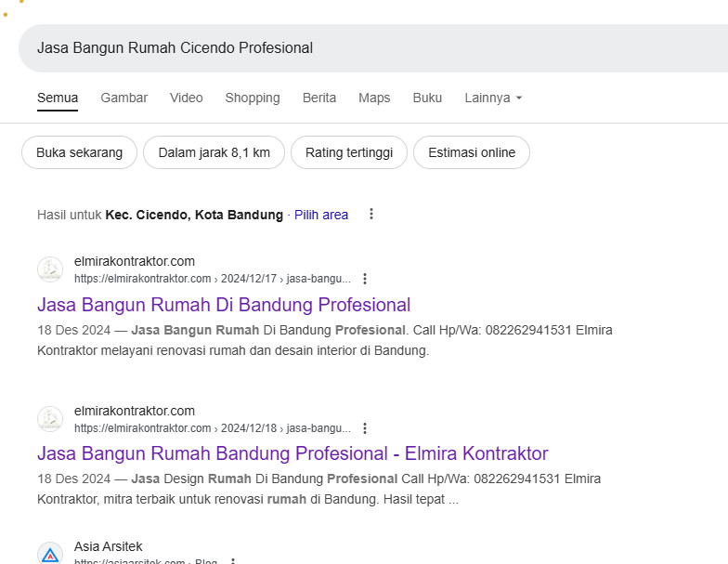Click the Asia Arsitek site name
The width and height of the screenshot is (728, 564).
(x=108, y=546)
